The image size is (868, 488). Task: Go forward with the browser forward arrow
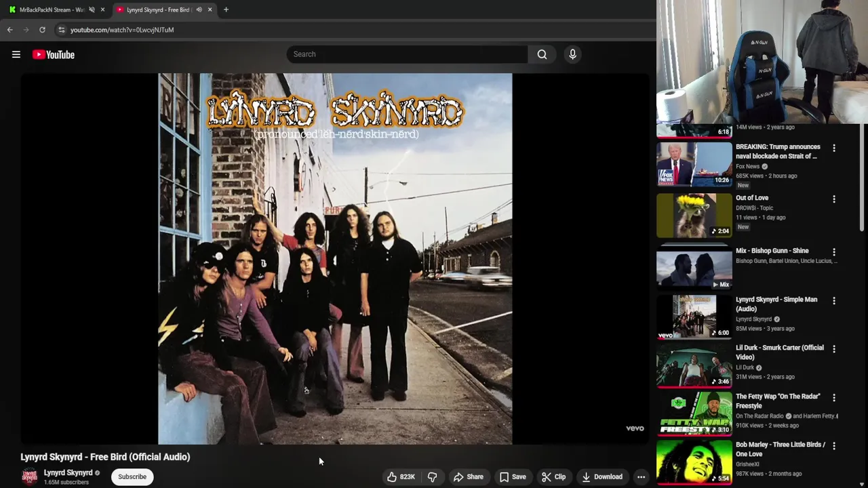[26, 30]
